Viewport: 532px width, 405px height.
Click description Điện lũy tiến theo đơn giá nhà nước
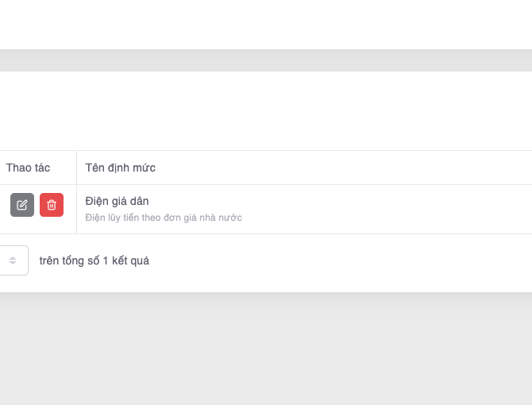(x=164, y=218)
